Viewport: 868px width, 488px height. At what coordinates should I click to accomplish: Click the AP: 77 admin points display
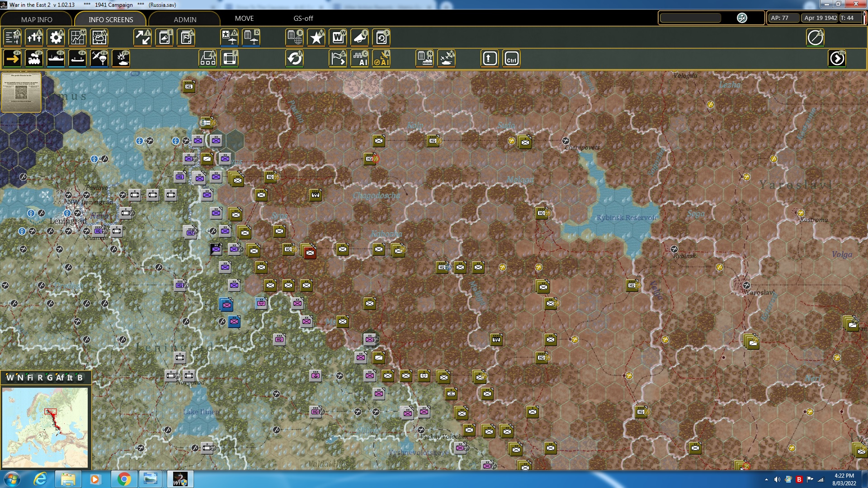point(783,18)
